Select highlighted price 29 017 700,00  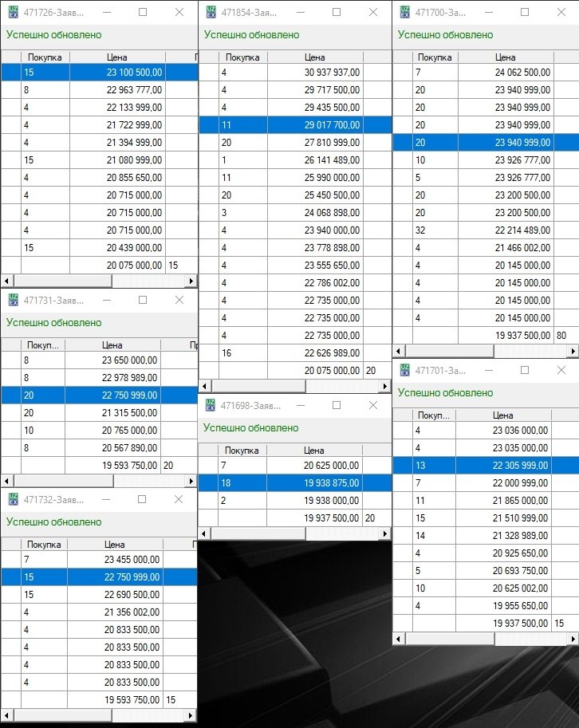pyautogui.click(x=315, y=125)
